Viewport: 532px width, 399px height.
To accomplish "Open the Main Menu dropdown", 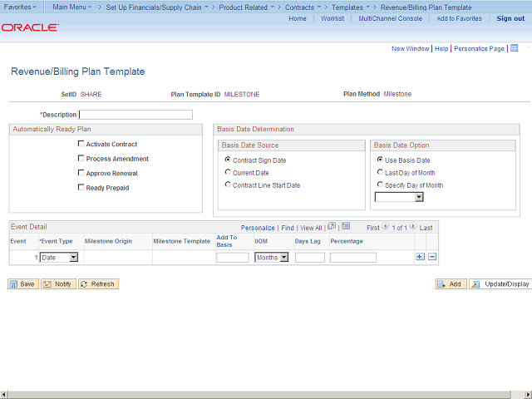I will (72, 7).
